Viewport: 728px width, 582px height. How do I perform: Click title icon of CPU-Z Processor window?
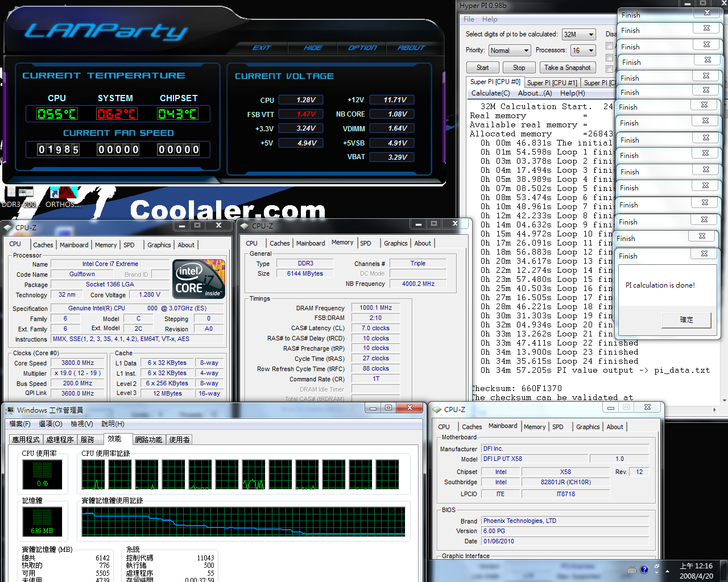(x=7, y=227)
